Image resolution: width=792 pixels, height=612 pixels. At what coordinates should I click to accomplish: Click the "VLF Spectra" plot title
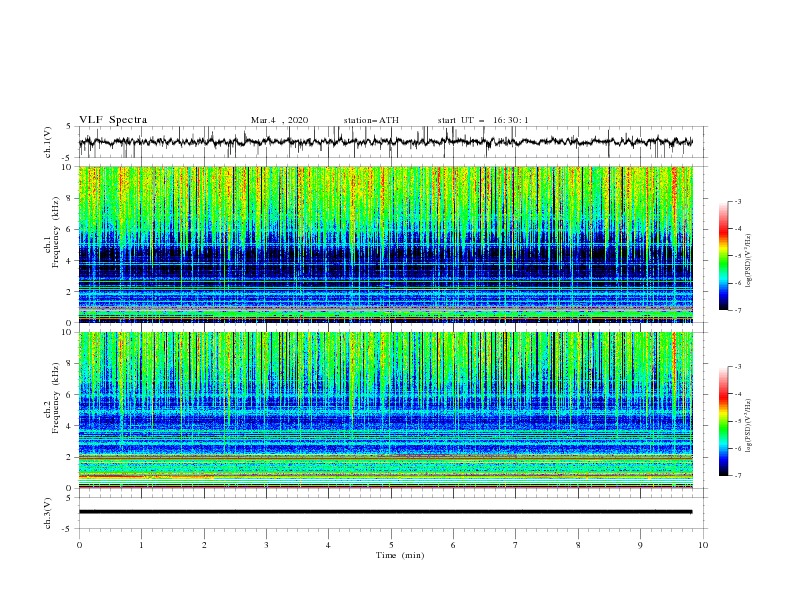[113, 120]
